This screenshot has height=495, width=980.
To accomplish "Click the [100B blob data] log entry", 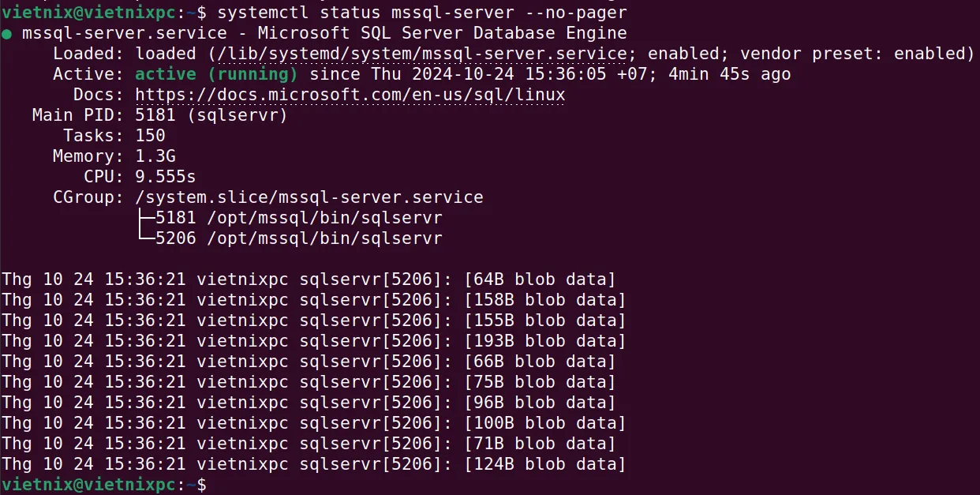I will tap(544, 423).
